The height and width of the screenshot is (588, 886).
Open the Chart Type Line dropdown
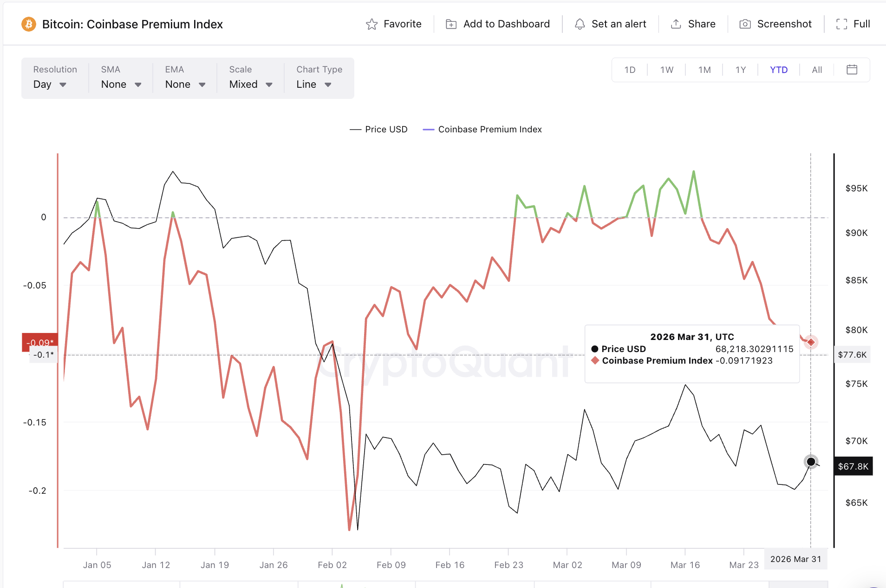314,85
